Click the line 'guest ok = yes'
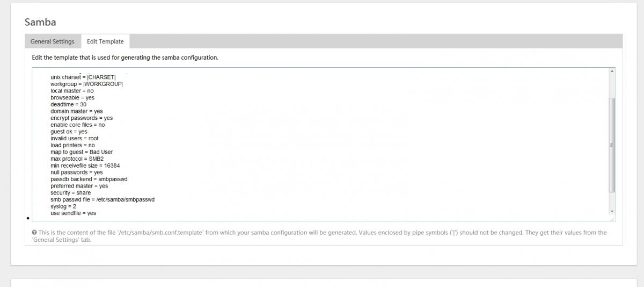 point(69,132)
